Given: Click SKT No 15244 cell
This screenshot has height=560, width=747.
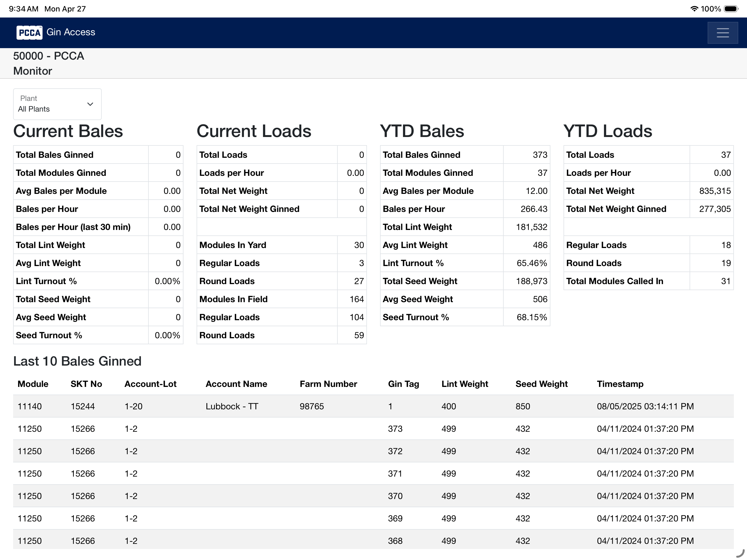Looking at the screenshot, I should [x=83, y=406].
